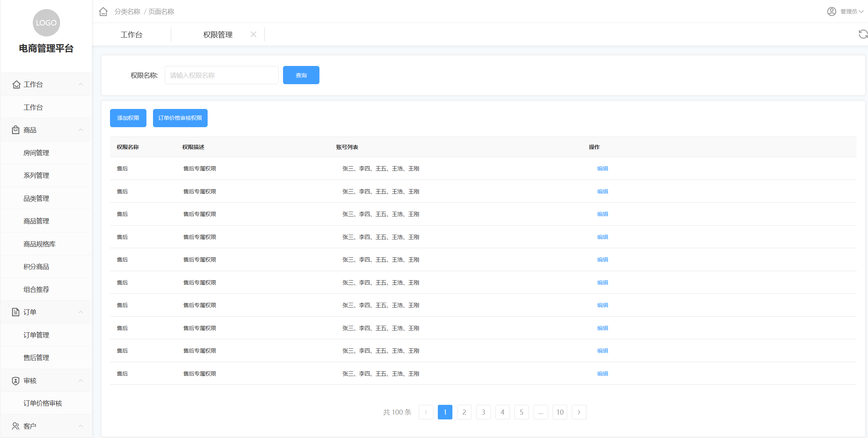Click 编辑 in the third table row

click(603, 214)
